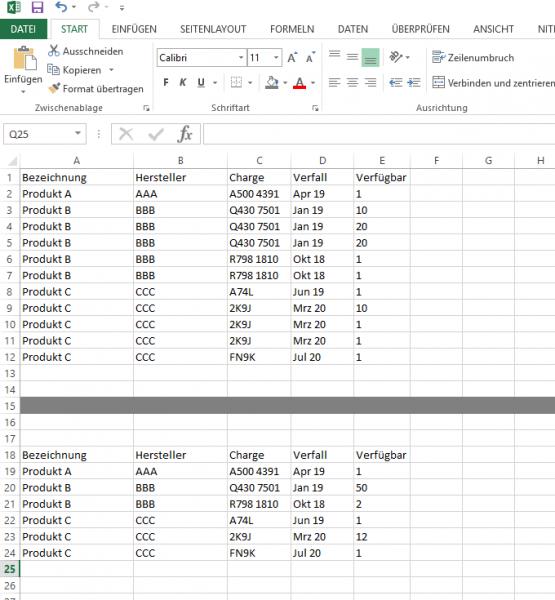The height and width of the screenshot is (600, 555).
Task: Decrease indent of cell
Action: point(395,82)
